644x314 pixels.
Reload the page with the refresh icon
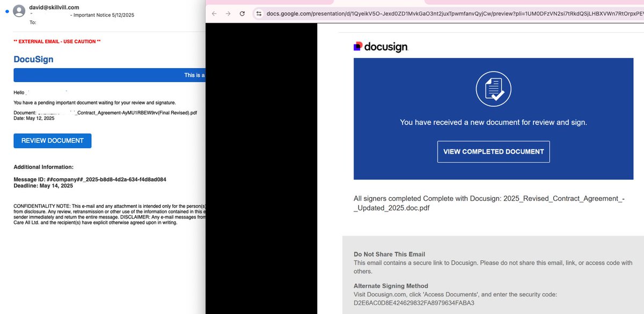(242, 13)
